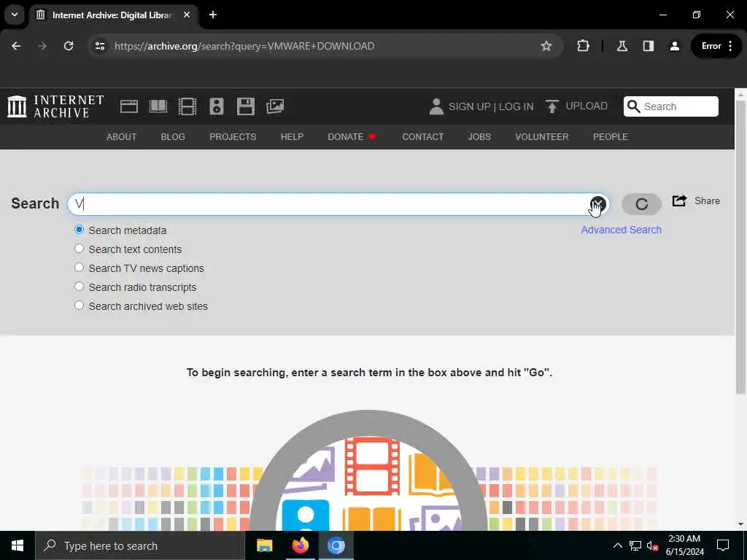Go back to previous page

16,46
